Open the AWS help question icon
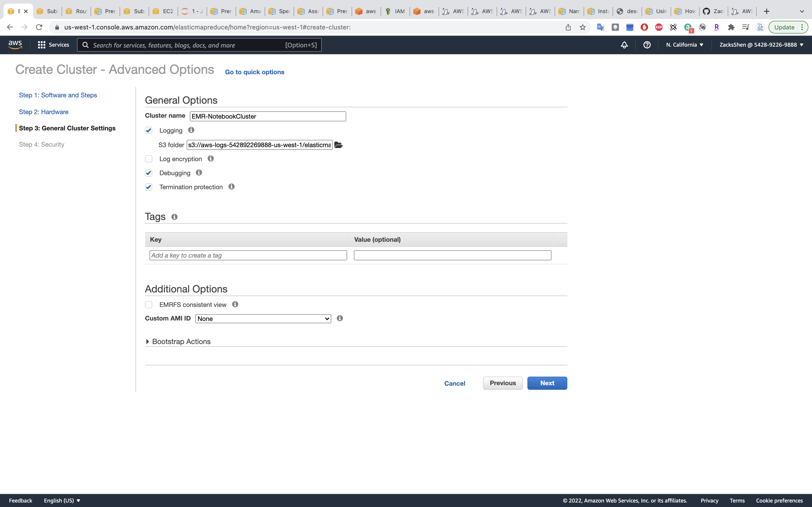 [x=647, y=45]
